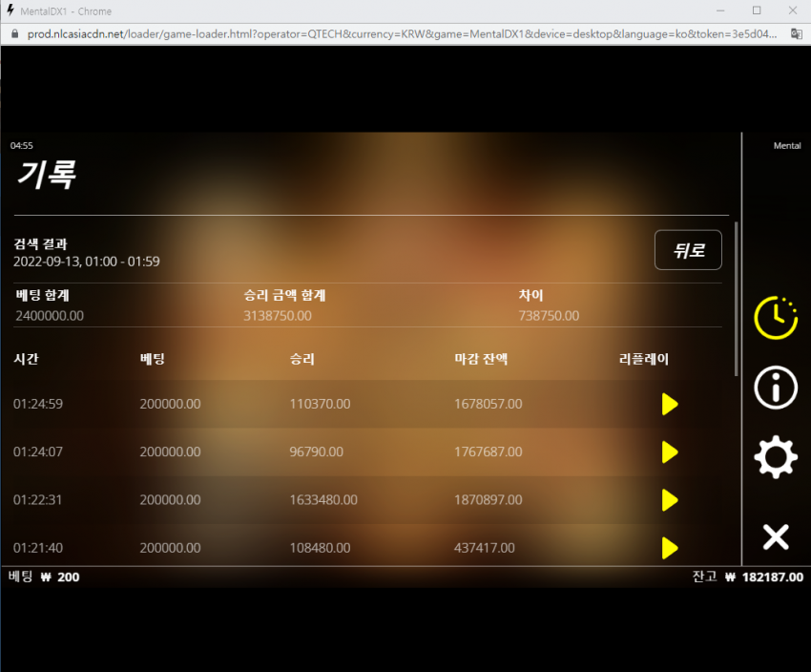Replay the 01:24:07 round
The height and width of the screenshot is (672, 811).
click(669, 452)
